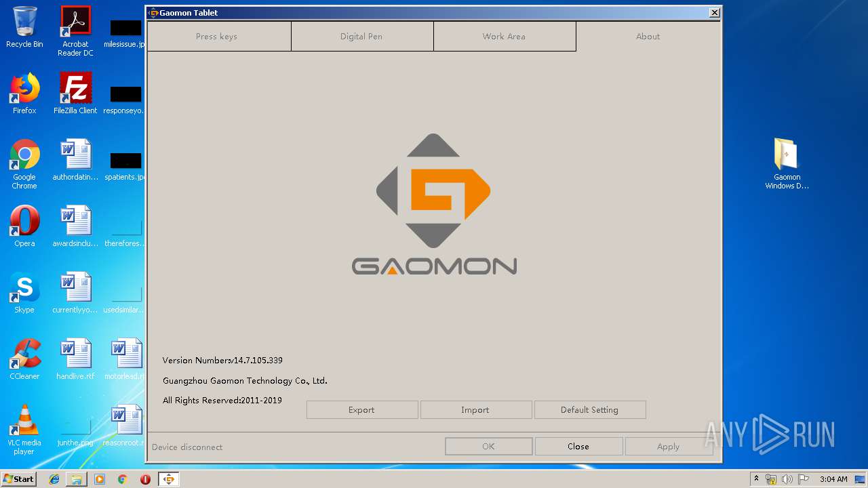The width and height of the screenshot is (868, 488).
Task: Select FileZilla Client desktop icon
Action: (75, 94)
